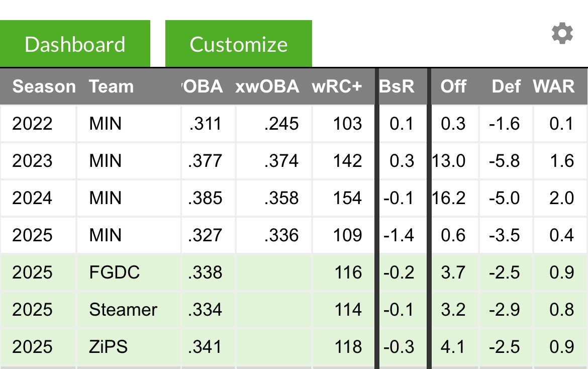Click the Steamer projection row label
Screen dimensions: 588x369
pyautogui.click(x=123, y=310)
